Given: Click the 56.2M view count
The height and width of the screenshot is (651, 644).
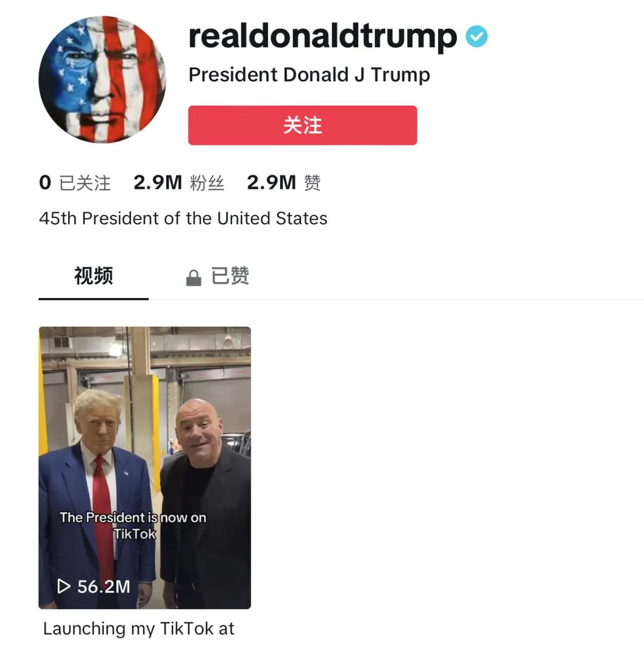Looking at the screenshot, I should 104,587.
